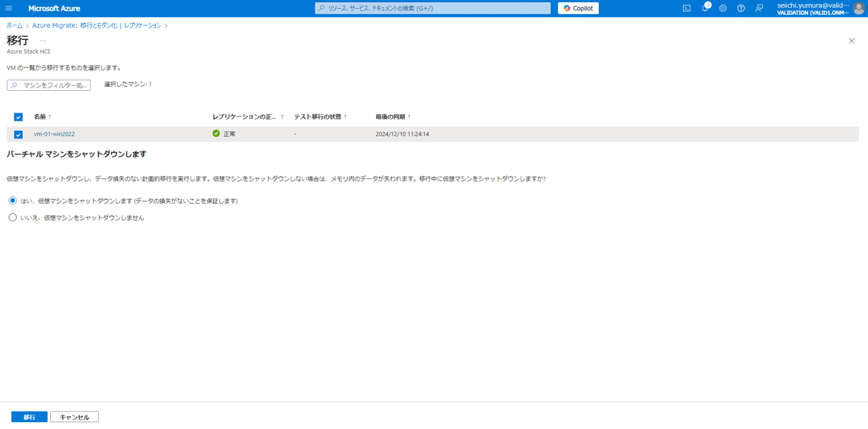Image resolution: width=868 pixels, height=429 pixels.
Task: Close the 移行 pane with X
Action: pyautogui.click(x=852, y=41)
